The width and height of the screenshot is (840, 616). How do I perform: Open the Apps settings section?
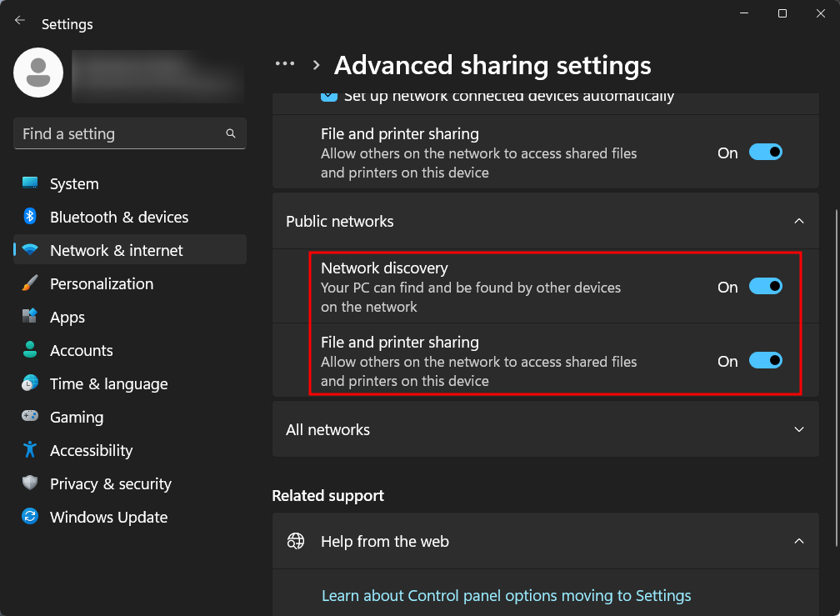(67, 317)
